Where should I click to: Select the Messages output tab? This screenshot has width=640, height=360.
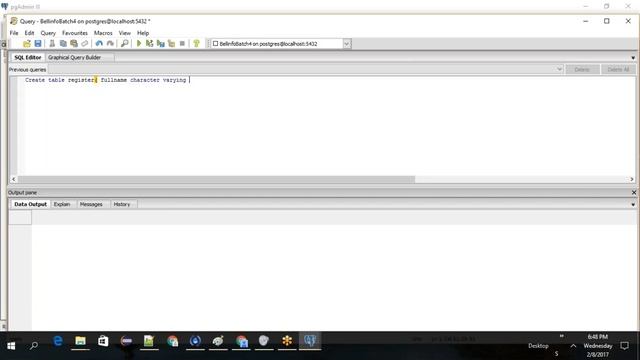click(x=91, y=204)
